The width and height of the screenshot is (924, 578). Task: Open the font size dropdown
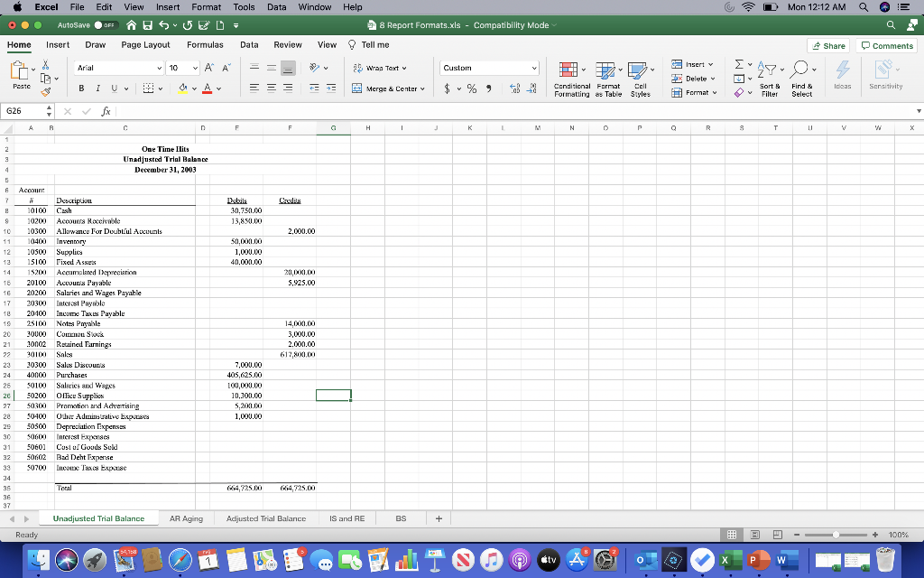(x=195, y=68)
